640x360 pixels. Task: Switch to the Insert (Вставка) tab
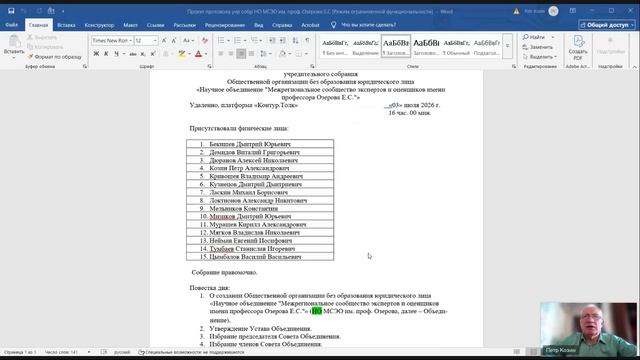pyautogui.click(x=66, y=25)
